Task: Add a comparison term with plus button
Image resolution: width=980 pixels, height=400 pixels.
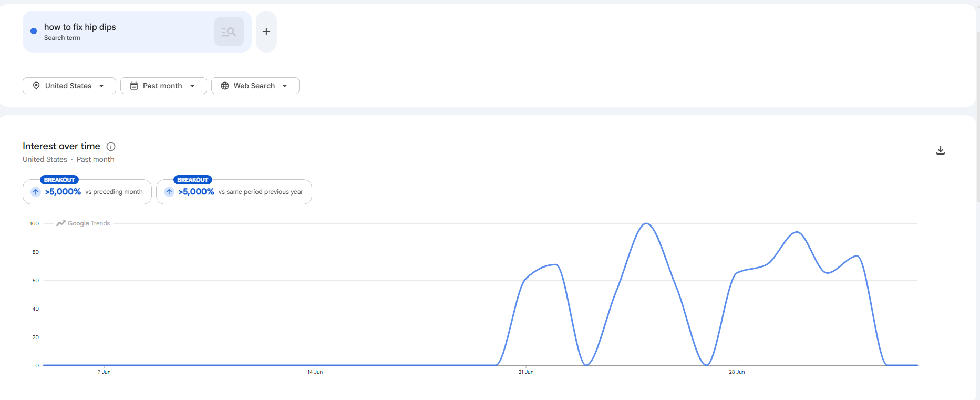Action: (x=266, y=32)
